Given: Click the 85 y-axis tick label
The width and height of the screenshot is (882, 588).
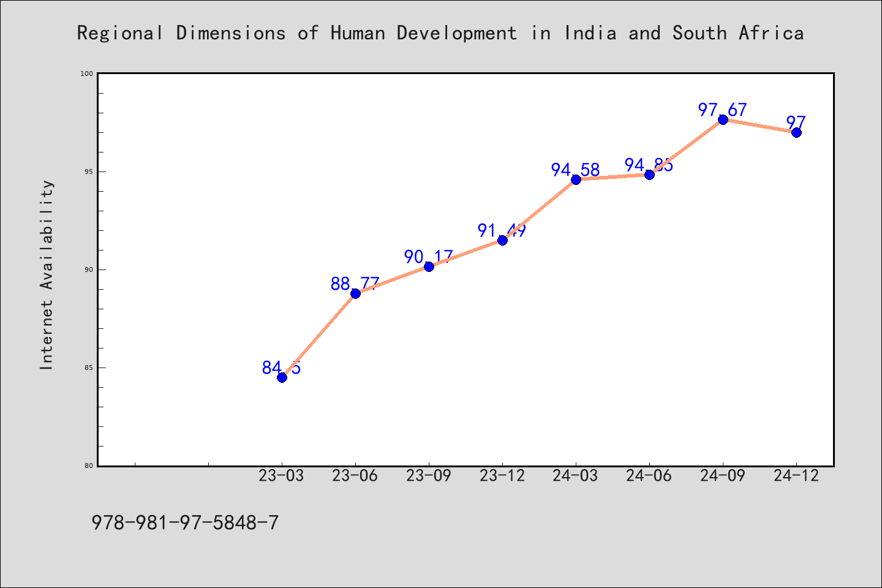Looking at the screenshot, I should click(89, 367).
